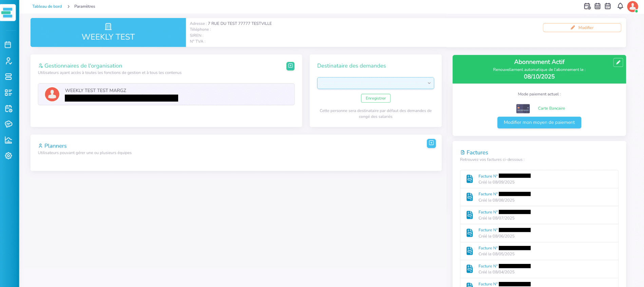This screenshot has height=287, width=644.
Task: Open the invoice created 08/08/2025
Action: 539,197
